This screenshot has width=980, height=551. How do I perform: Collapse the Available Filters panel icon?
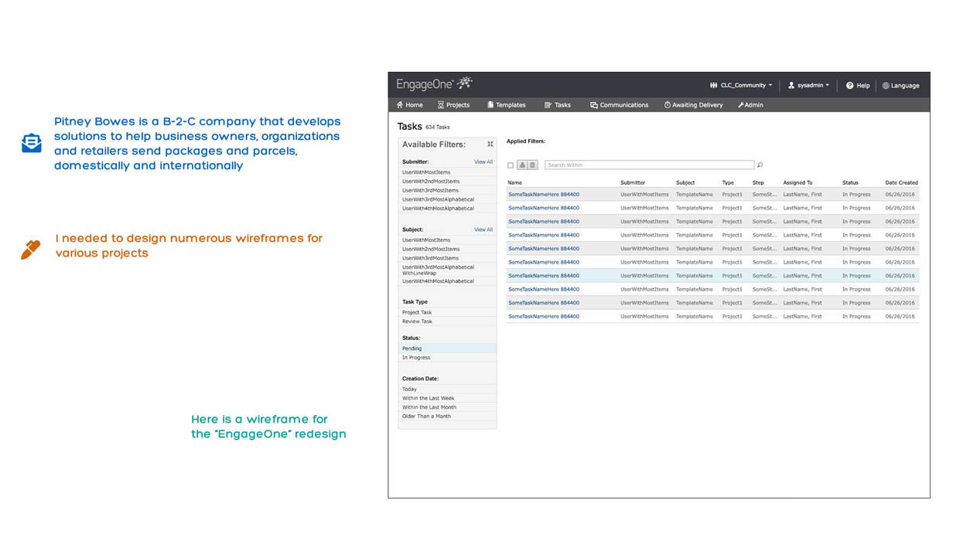click(x=490, y=145)
